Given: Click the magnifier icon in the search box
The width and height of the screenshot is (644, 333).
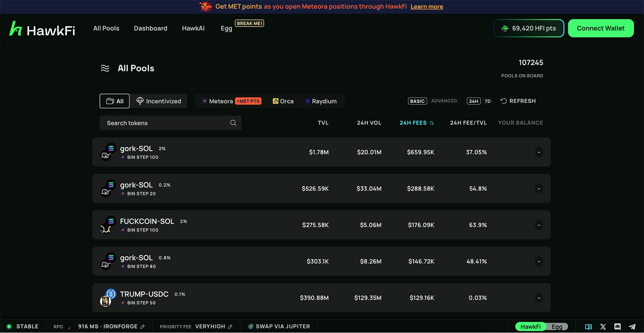Looking at the screenshot, I should tap(233, 123).
